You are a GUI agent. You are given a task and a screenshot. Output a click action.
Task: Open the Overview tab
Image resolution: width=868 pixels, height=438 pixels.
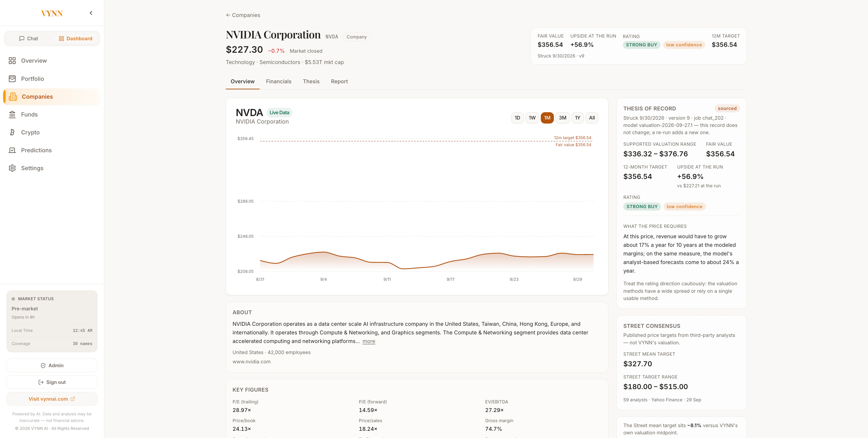point(243,82)
